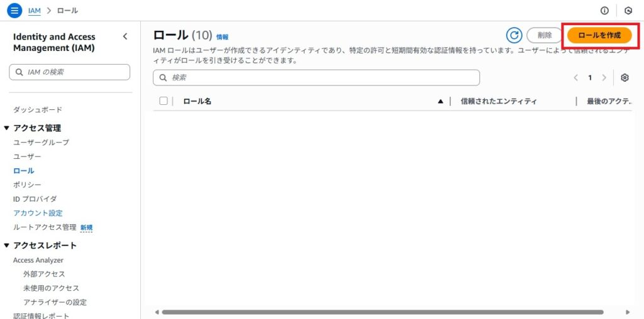644x319 pixels.
Task: Open table preferences gear icon
Action: (x=625, y=77)
